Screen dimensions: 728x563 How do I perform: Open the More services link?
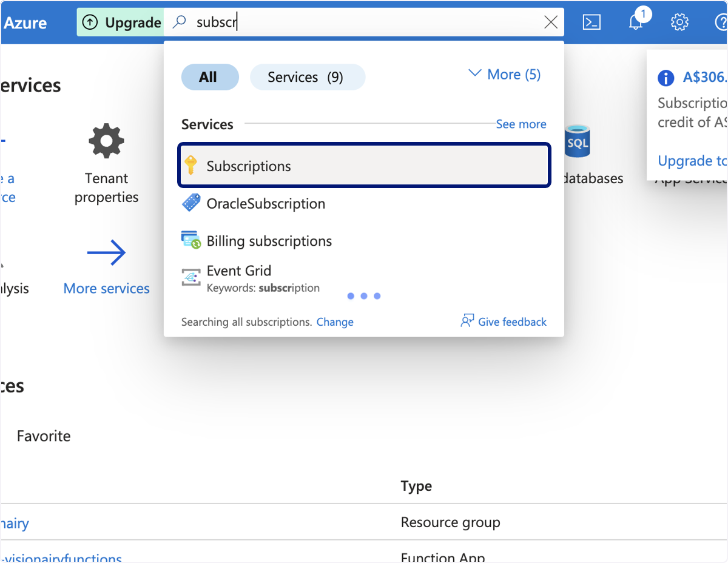click(x=107, y=288)
